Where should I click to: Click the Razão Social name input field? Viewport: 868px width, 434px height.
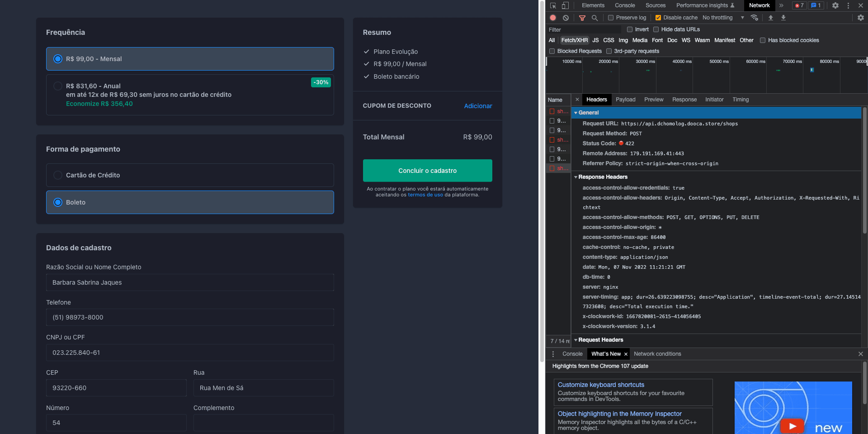pyautogui.click(x=190, y=282)
